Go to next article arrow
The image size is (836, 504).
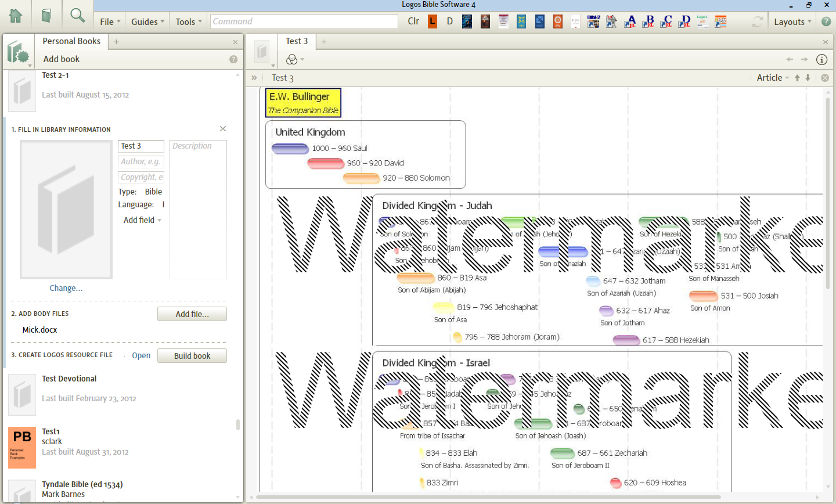coord(808,78)
